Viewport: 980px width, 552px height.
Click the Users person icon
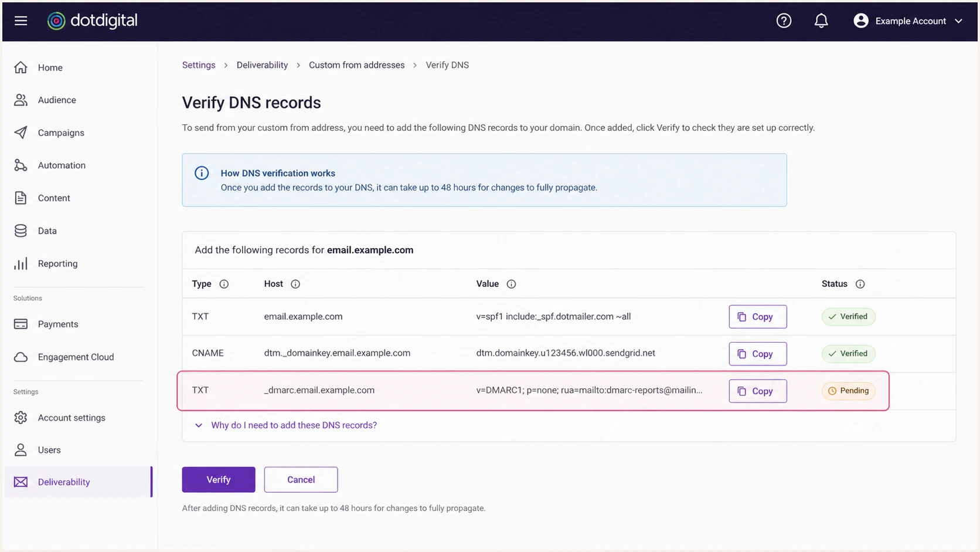point(21,450)
